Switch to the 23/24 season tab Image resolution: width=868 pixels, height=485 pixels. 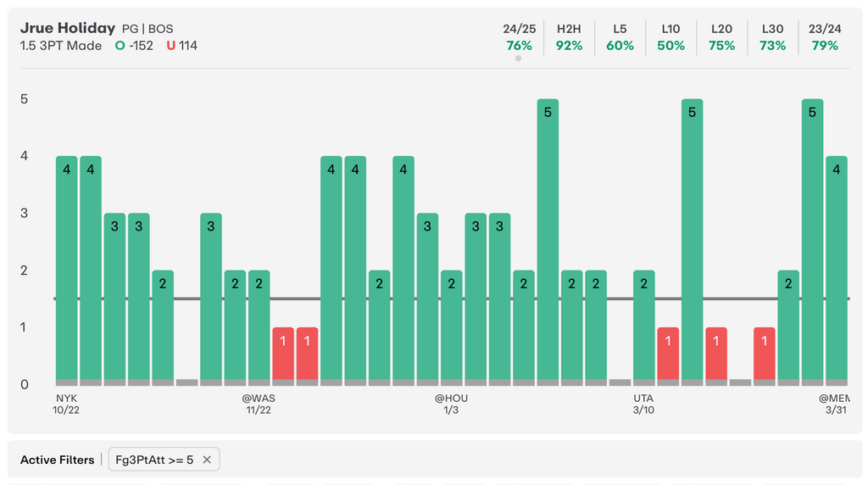(825, 37)
